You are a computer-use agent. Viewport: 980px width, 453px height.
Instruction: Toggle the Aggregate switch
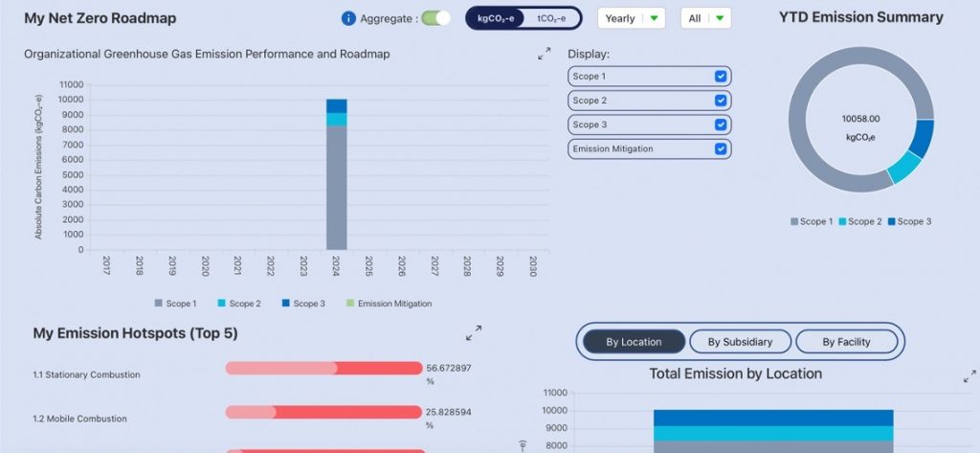coord(435,18)
